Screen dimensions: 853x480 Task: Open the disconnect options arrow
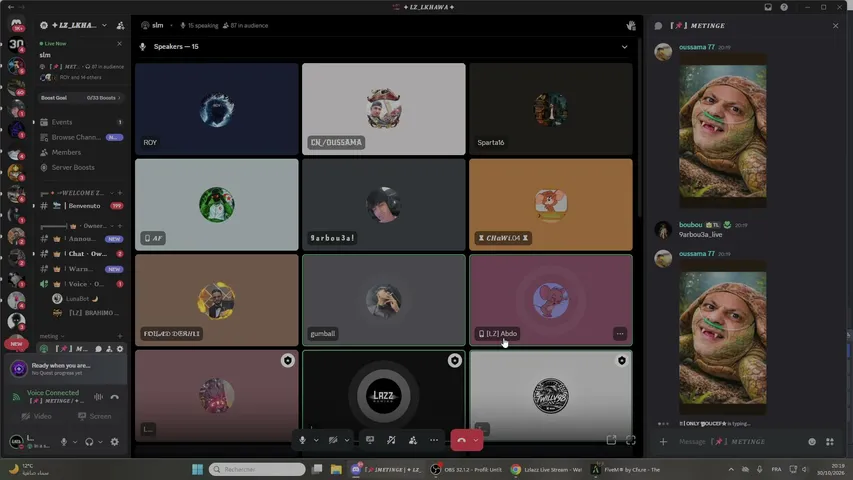click(476, 440)
